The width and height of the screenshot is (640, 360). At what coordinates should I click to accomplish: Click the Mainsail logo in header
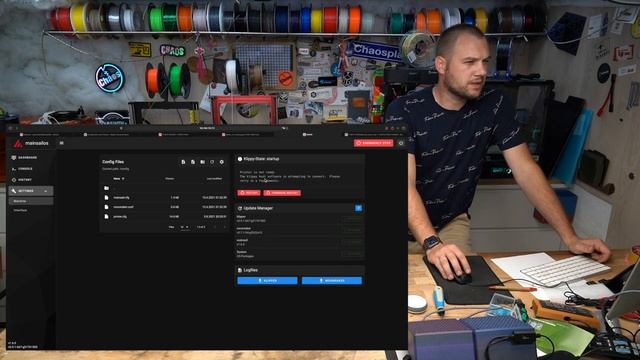pyautogui.click(x=18, y=143)
